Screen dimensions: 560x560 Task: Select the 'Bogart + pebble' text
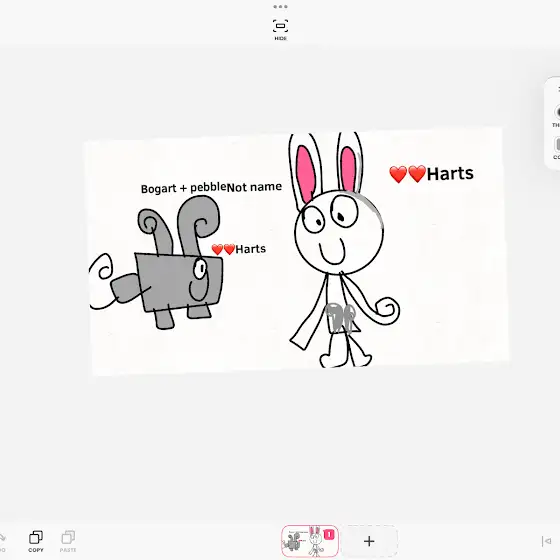tap(184, 188)
